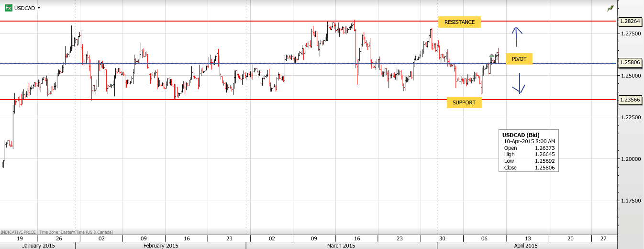Click the gray triangle marker above recent candles
Image resolution: width=644 pixels, height=249 pixels.
click(491, 56)
